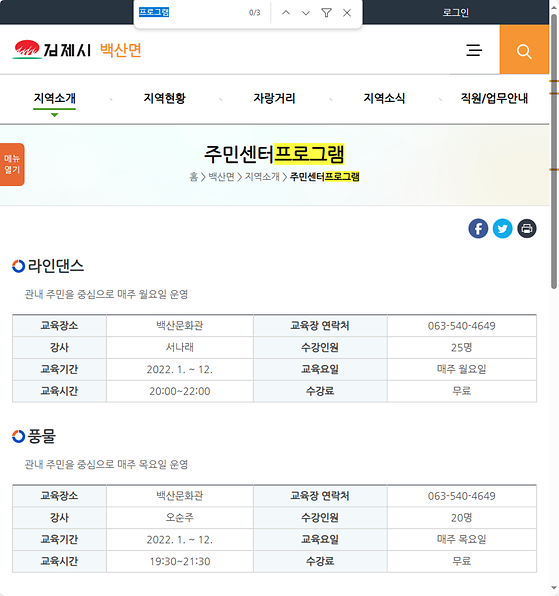The height and width of the screenshot is (596, 559).
Task: Select the 지역현황 menu
Action: pos(165,98)
